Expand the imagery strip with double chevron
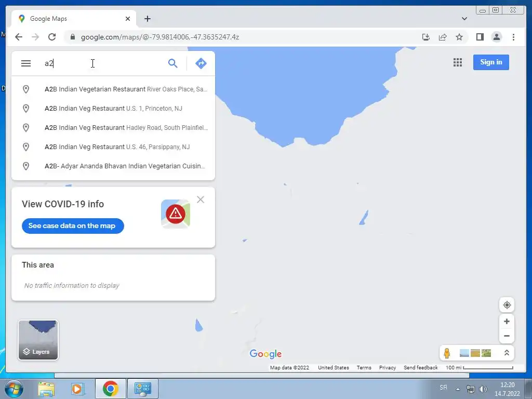This screenshot has height=399, width=532. point(507,353)
